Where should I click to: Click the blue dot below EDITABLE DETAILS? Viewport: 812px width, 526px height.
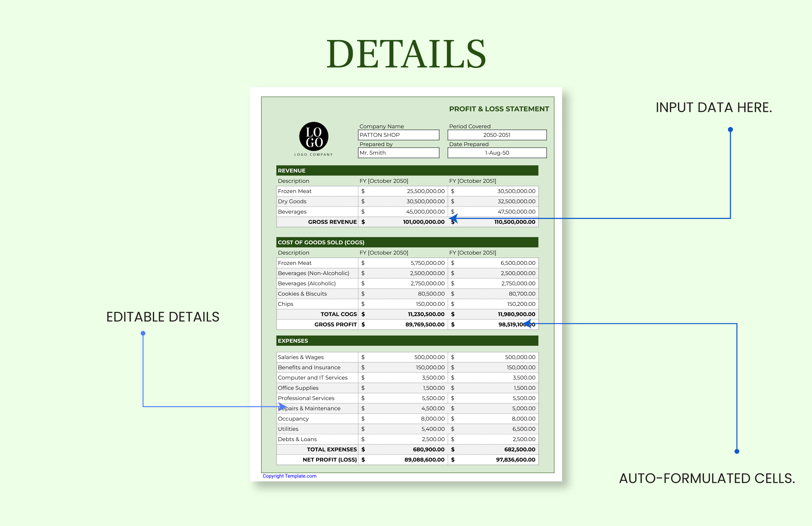click(x=143, y=333)
